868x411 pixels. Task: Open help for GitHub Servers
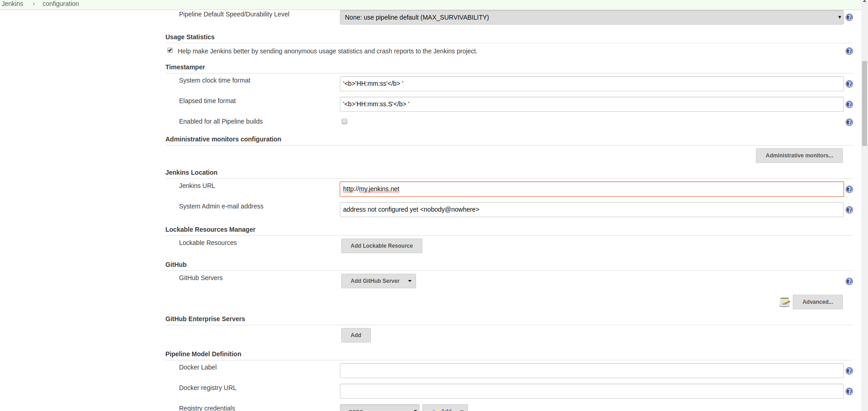(849, 281)
